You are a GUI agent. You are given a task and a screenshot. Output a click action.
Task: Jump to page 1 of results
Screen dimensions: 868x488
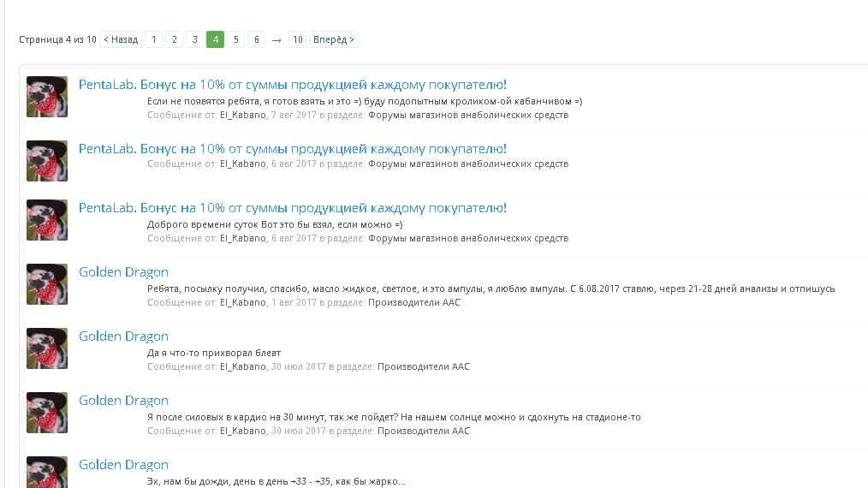click(x=153, y=39)
